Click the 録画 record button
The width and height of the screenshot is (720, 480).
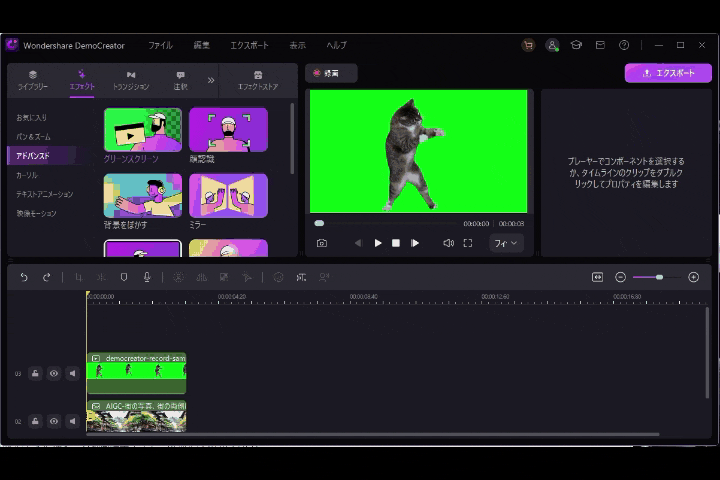(x=331, y=73)
